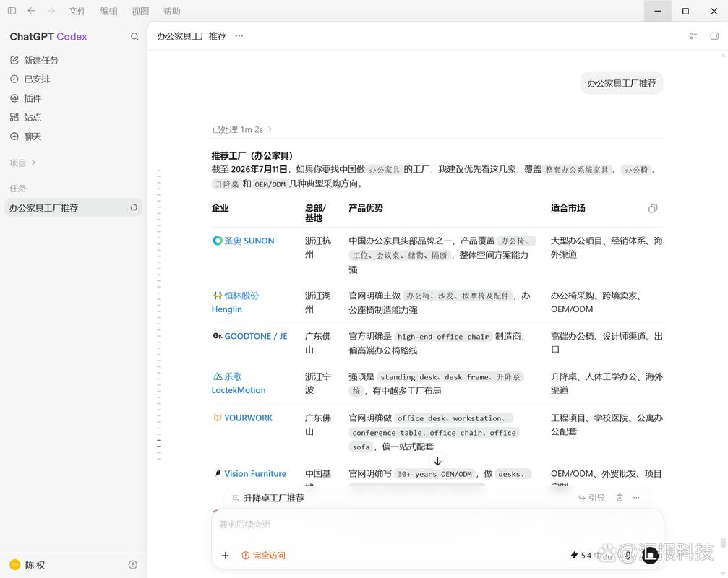Expand the 已处理 1m 2s details
728x578 pixels.
[x=241, y=129]
